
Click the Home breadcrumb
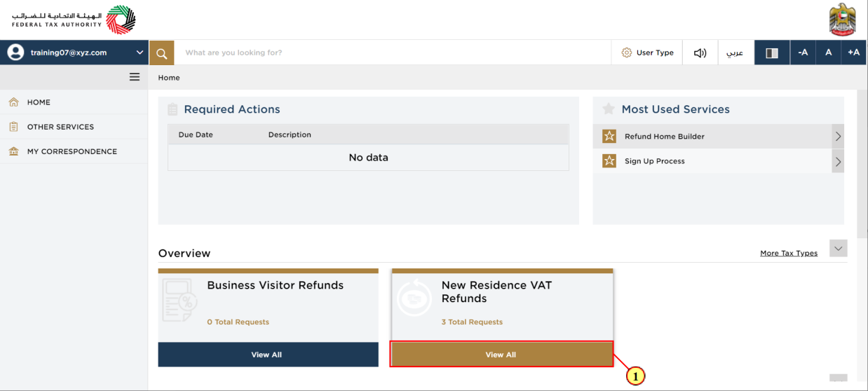pyautogui.click(x=169, y=78)
